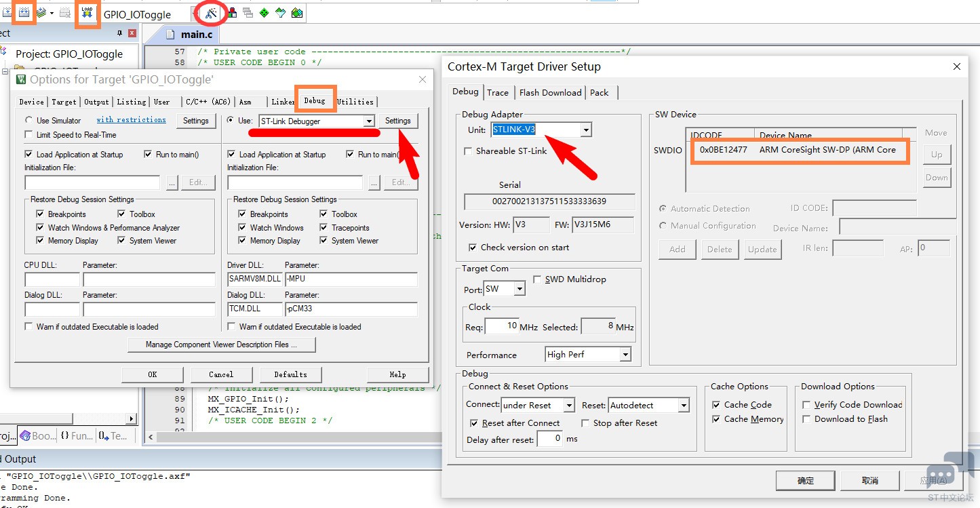980x508 pixels.
Task: Click the with restrictions link
Action: point(131,120)
